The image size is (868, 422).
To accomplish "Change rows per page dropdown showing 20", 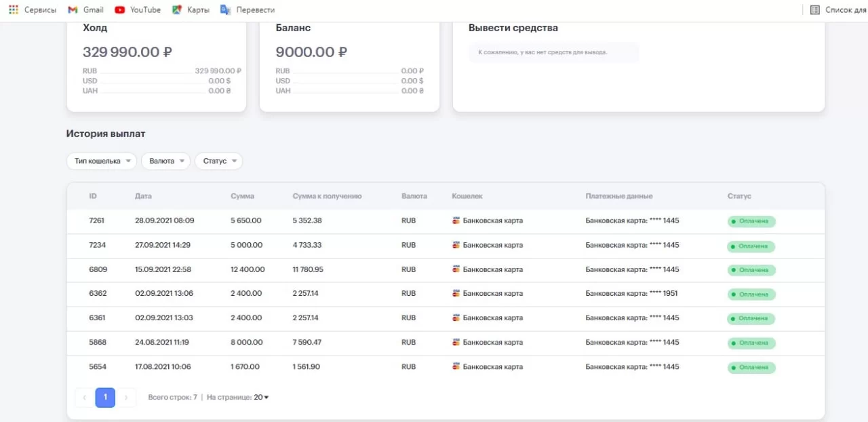I will pyautogui.click(x=261, y=398).
